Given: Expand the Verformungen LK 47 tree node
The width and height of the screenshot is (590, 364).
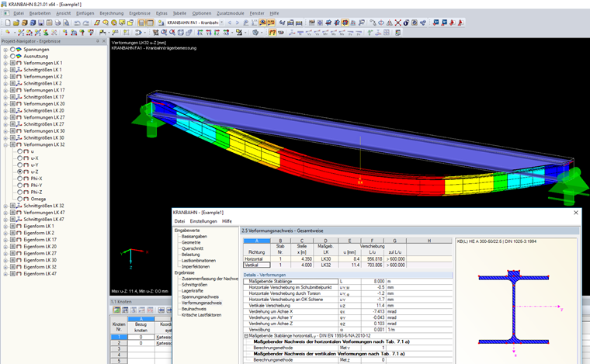Looking at the screenshot, I should 5,213.
